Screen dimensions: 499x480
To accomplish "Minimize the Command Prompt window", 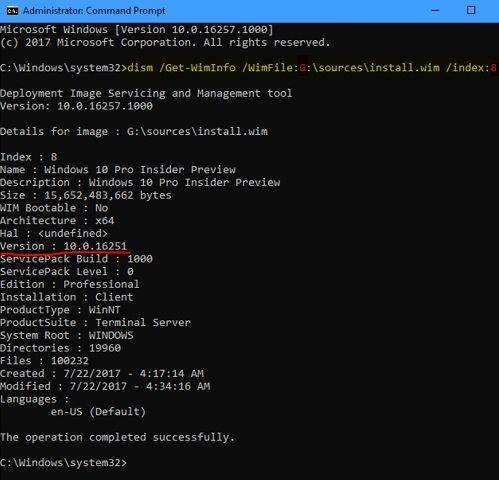I will coord(435,10).
